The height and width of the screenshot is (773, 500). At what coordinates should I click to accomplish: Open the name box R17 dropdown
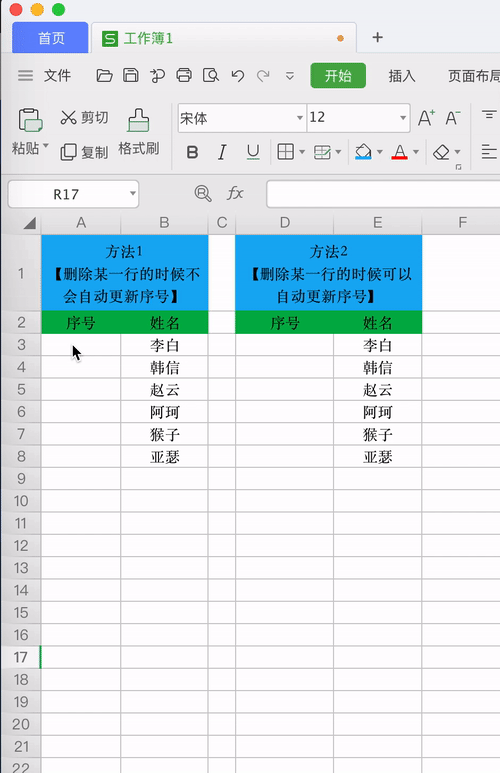pos(133,194)
